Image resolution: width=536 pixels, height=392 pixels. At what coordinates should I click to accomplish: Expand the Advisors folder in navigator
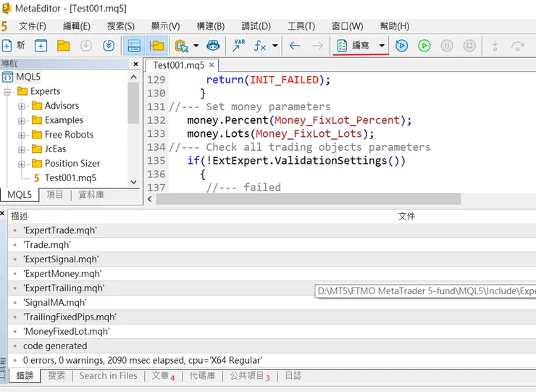pos(22,106)
